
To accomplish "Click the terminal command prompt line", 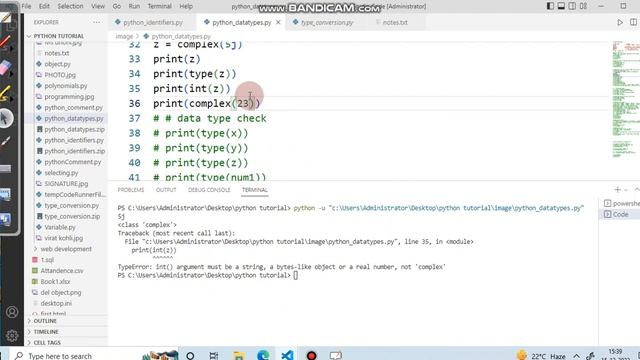I will [207, 276].
